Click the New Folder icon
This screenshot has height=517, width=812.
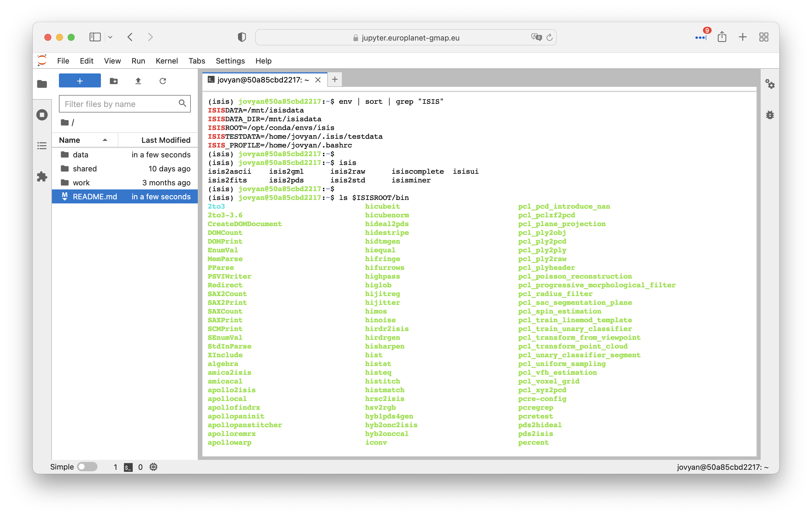pyautogui.click(x=114, y=81)
